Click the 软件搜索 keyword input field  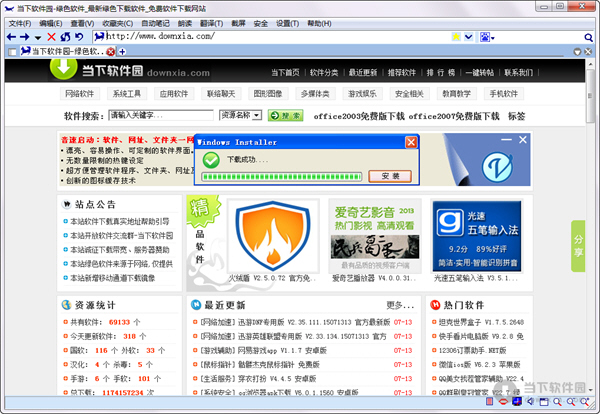click(x=161, y=115)
